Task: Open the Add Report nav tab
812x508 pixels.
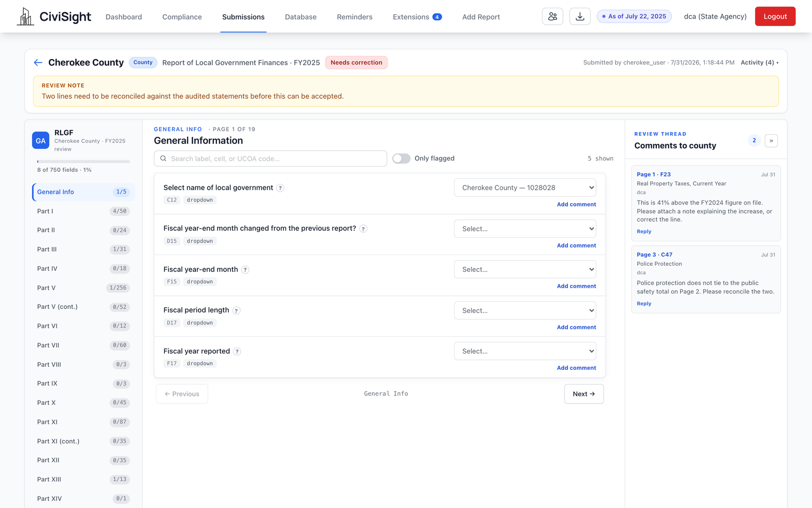Action: [x=481, y=17]
